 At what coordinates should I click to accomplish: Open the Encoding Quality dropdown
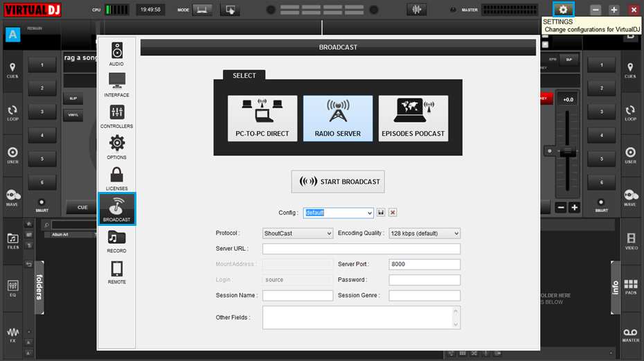point(424,233)
